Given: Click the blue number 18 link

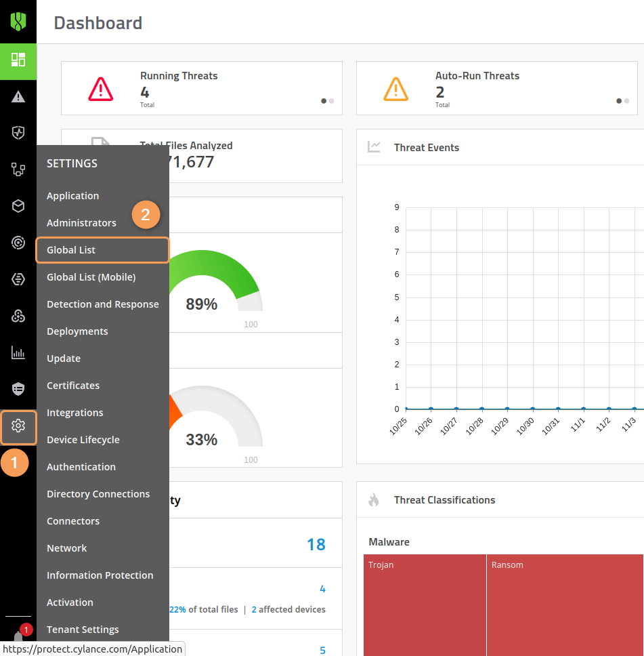Looking at the screenshot, I should [316, 544].
